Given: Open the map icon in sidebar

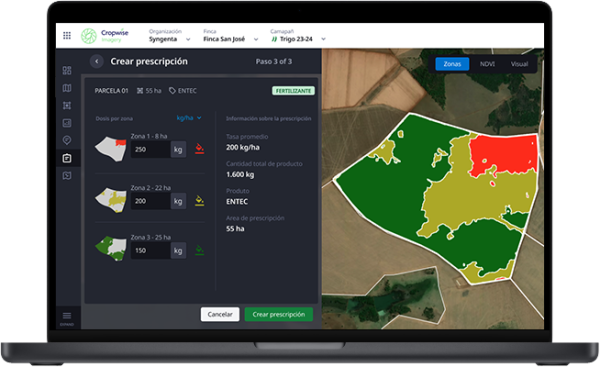Looking at the screenshot, I should [67, 88].
